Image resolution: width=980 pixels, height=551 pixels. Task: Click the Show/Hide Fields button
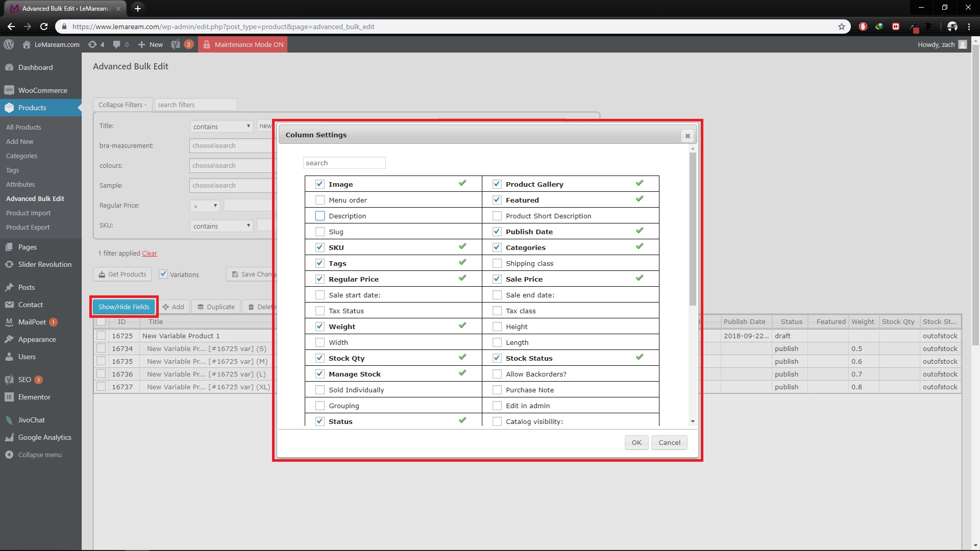click(x=124, y=307)
